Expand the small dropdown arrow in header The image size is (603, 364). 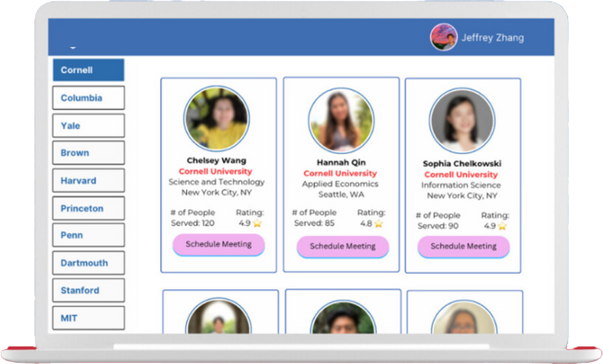73,48
